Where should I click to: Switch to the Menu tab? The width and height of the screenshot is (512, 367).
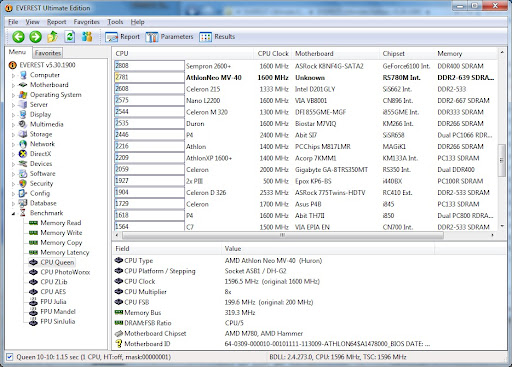click(17, 52)
